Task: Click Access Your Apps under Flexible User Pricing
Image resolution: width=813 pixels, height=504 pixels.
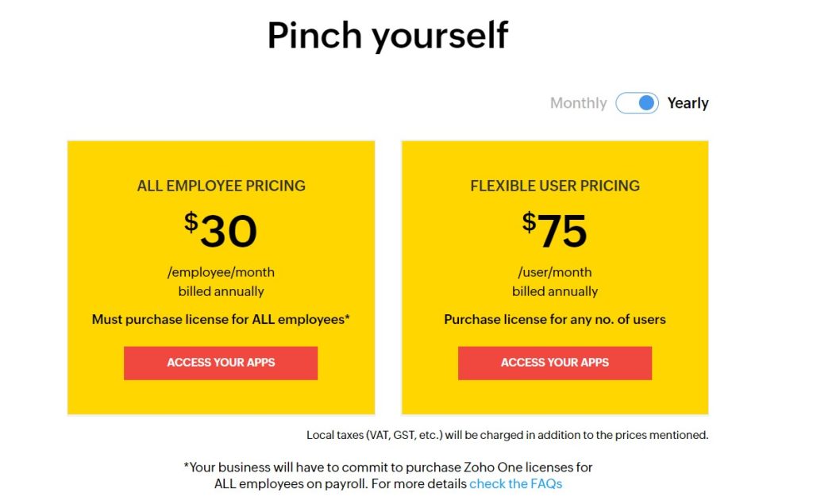Action: (x=555, y=363)
